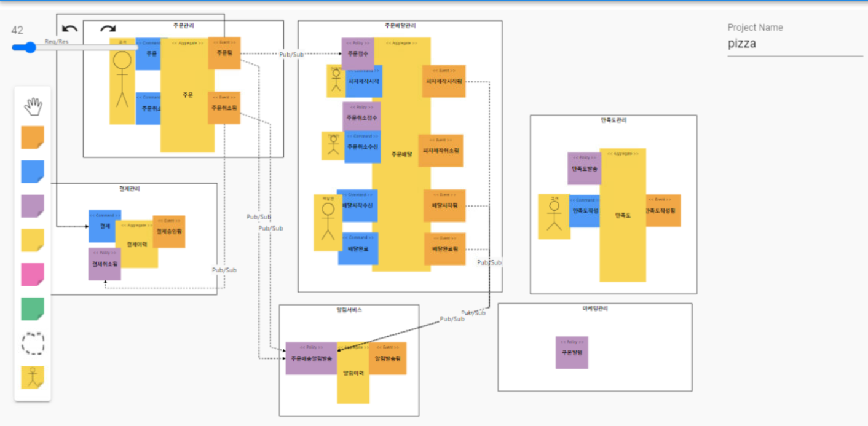
Task: Select the actor stick-figure tool in palette
Action: (x=33, y=377)
